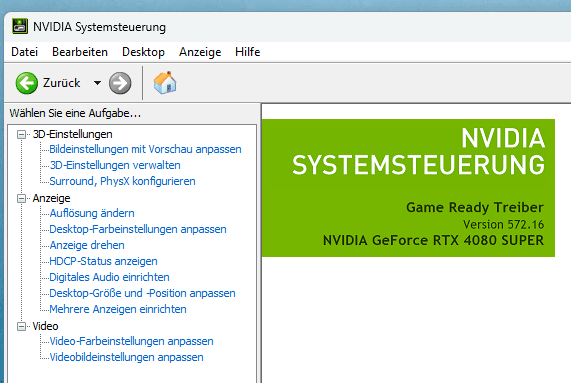Select Mehrere Anzeigen einrichten
The height and width of the screenshot is (383, 571).
tap(118, 309)
